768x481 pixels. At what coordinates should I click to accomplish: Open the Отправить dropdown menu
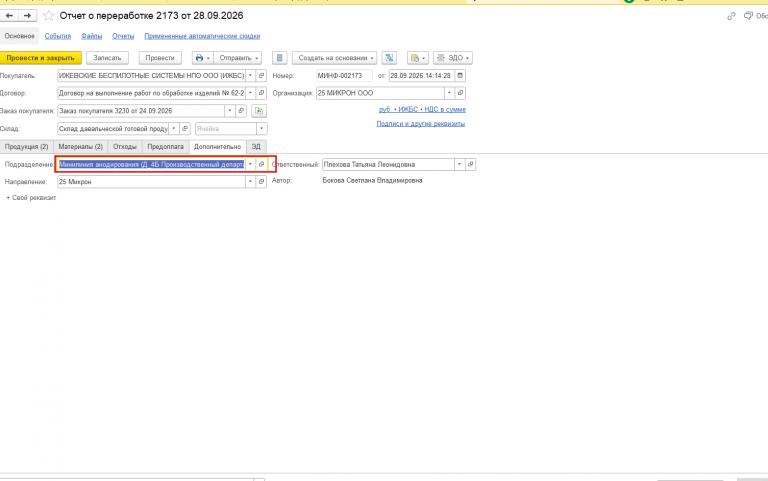click(x=238, y=58)
